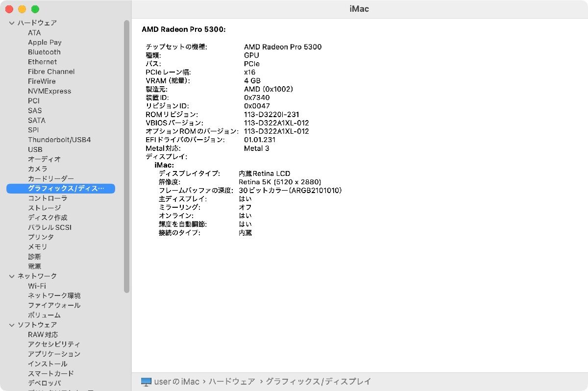Select RAW対応 in the sidebar
This screenshot has width=588, height=391.
[x=43, y=334]
